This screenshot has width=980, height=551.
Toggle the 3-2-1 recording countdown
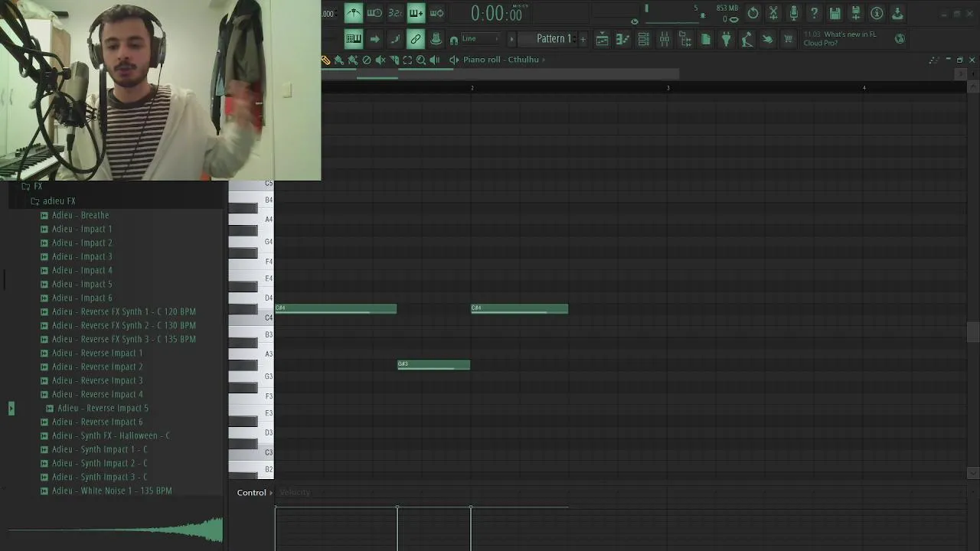(x=395, y=13)
